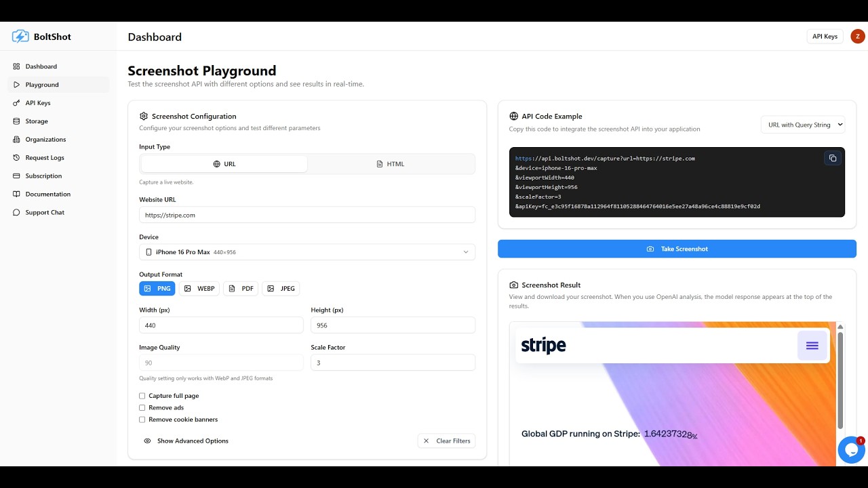Open Organizations in the sidebar

tap(58, 140)
